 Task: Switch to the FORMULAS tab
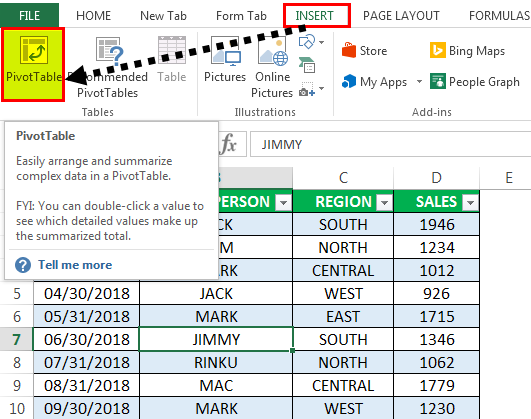[499, 16]
